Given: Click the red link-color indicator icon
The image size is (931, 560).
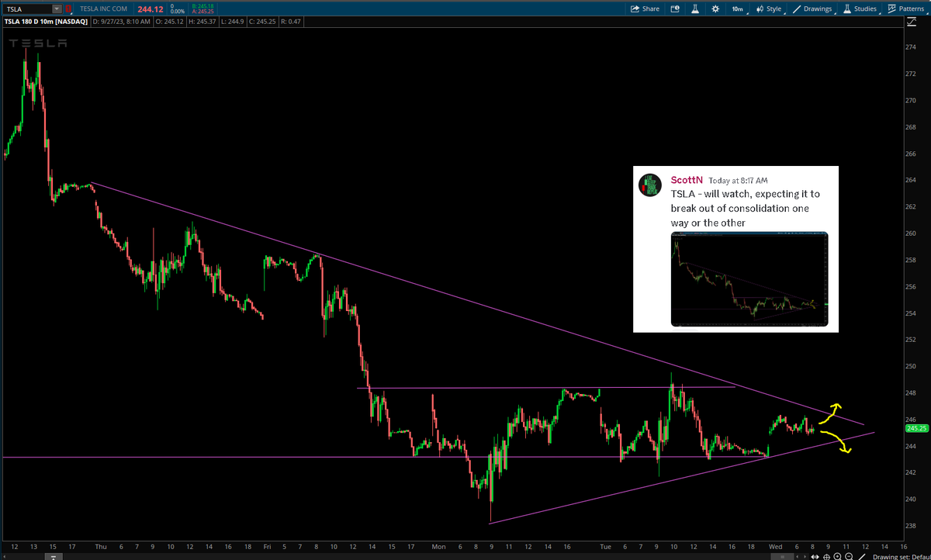Looking at the screenshot, I should [68, 9].
